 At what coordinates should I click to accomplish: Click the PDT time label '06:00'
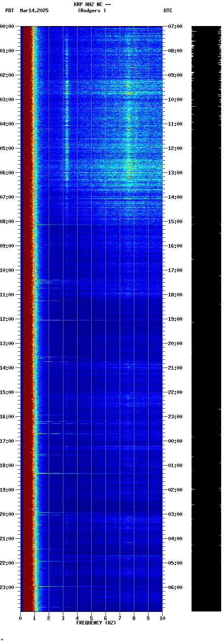pos(7,173)
